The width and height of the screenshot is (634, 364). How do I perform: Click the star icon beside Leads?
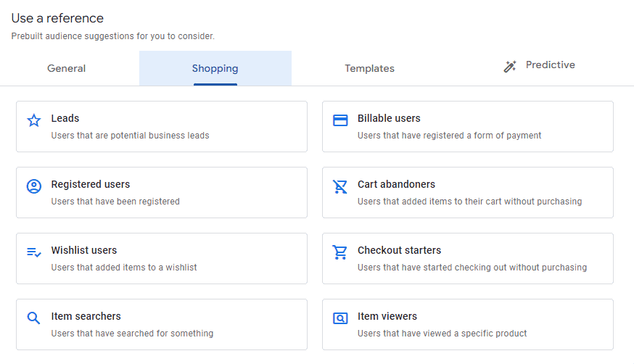[x=34, y=120]
